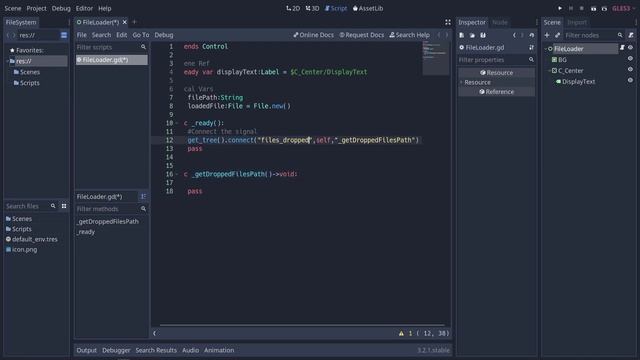Open the script editor File menu
The width and height of the screenshot is (640, 360).
pyautogui.click(x=82, y=35)
